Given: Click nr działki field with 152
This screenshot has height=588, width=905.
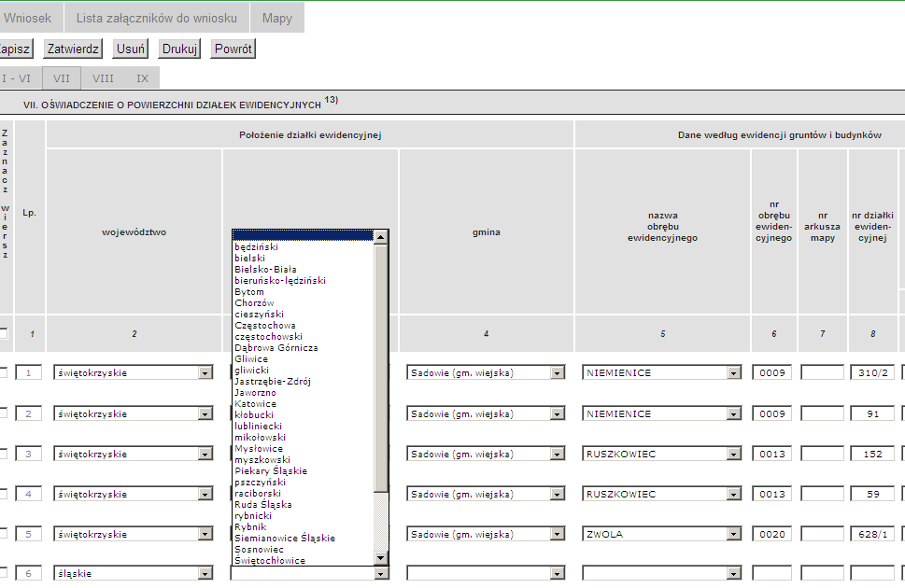Looking at the screenshot, I should (x=872, y=455).
